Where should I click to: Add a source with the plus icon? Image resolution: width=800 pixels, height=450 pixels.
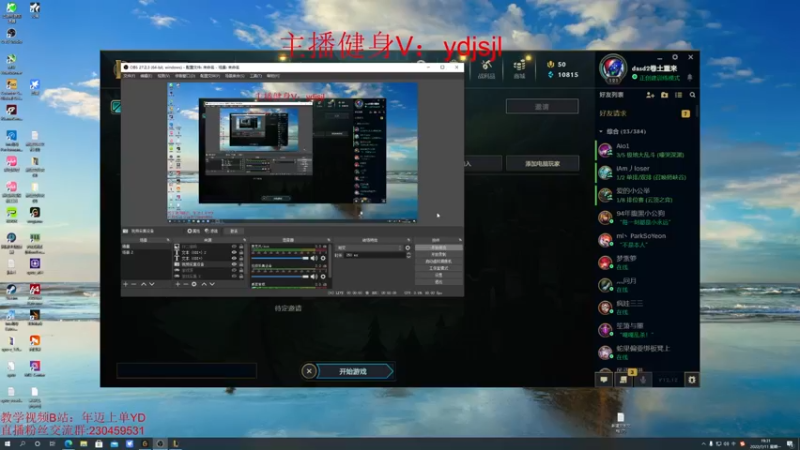pyautogui.click(x=178, y=284)
